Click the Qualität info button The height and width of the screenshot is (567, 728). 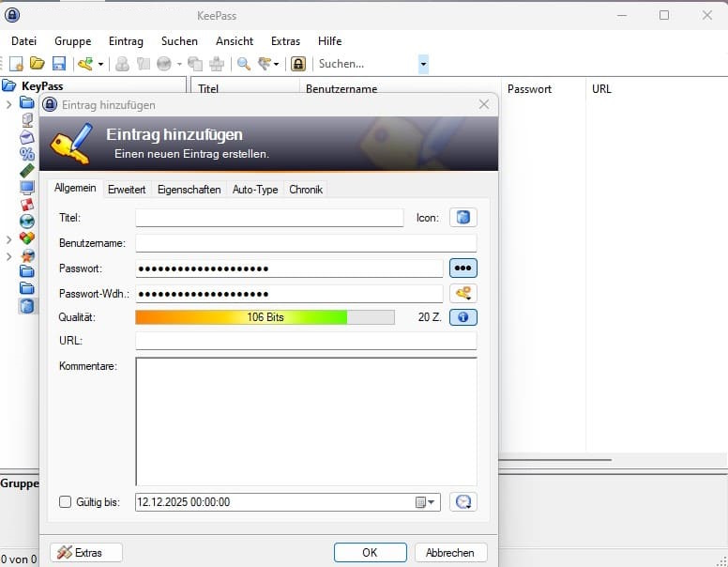click(x=463, y=317)
